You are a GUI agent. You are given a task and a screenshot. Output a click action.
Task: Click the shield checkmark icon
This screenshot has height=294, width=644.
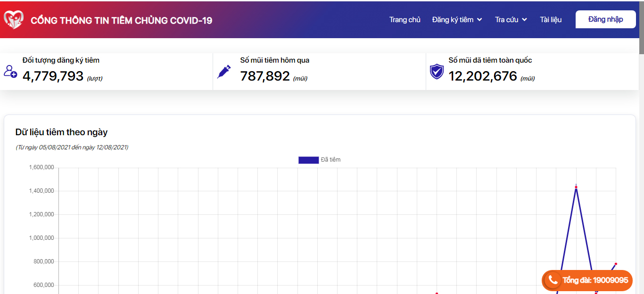point(437,72)
